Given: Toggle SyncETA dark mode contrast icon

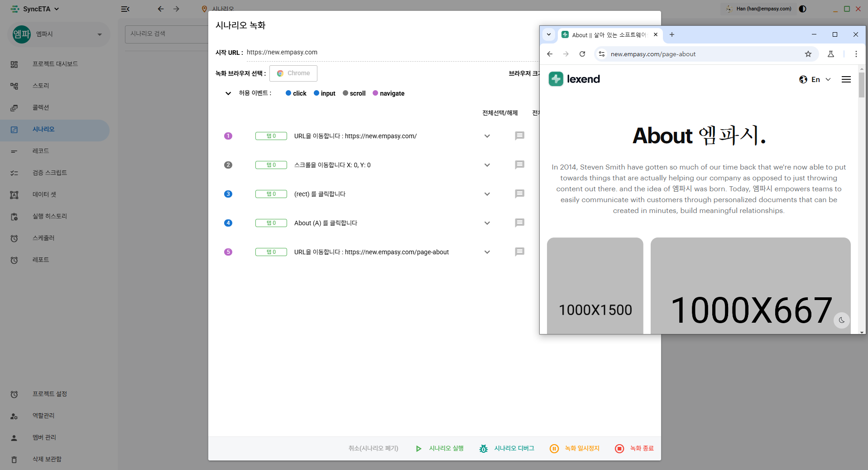Looking at the screenshot, I should 803,9.
